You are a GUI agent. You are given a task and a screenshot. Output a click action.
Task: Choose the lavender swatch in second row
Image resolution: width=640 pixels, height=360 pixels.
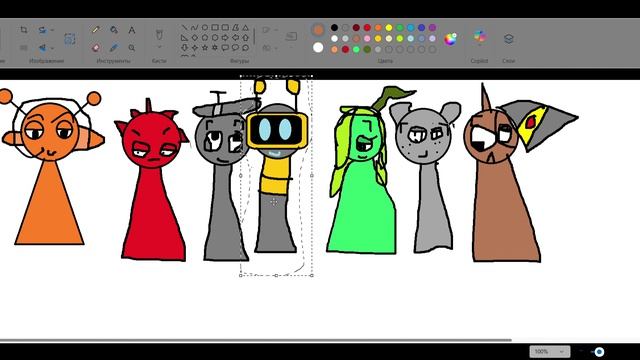click(x=432, y=39)
